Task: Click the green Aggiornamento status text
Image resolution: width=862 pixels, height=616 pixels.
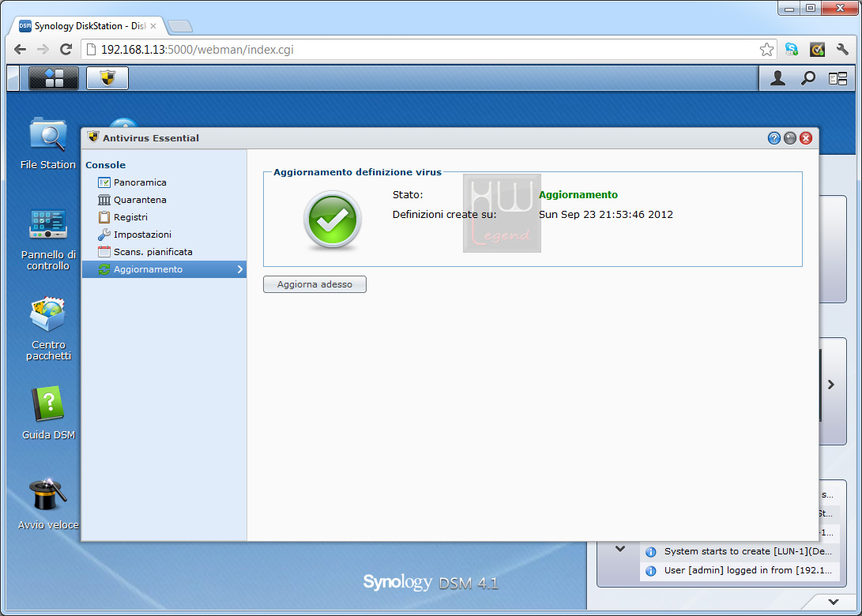Action: click(578, 194)
